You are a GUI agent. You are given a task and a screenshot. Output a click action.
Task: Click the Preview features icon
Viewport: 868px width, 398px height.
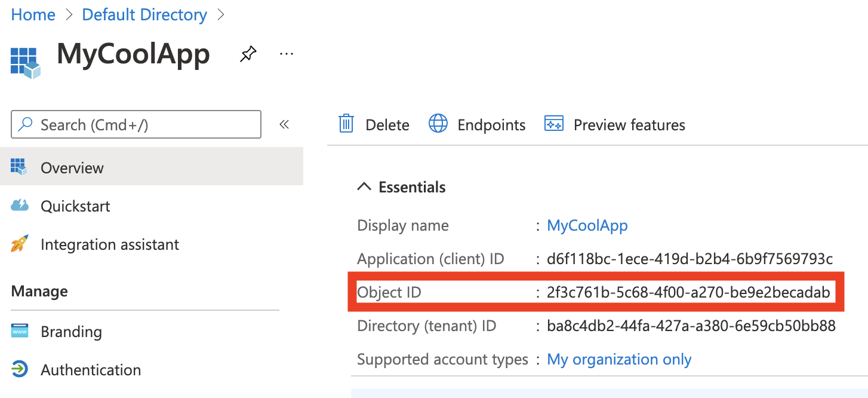pyautogui.click(x=554, y=123)
